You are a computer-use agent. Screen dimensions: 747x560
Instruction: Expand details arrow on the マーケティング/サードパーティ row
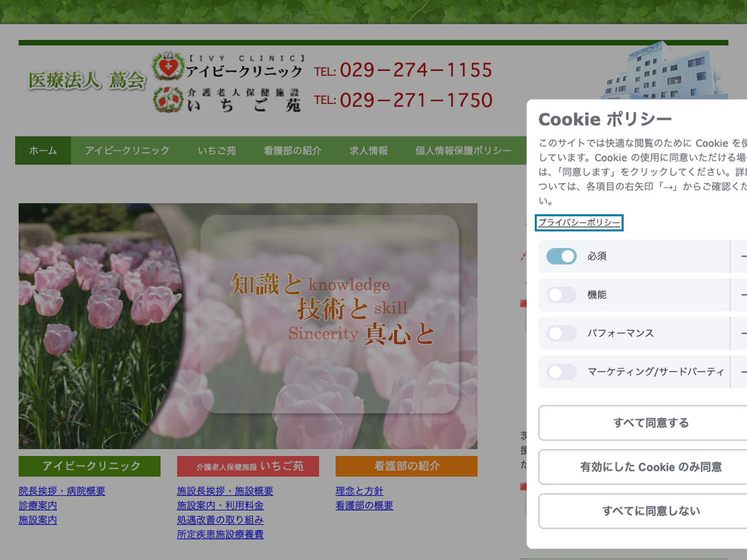coord(742,372)
